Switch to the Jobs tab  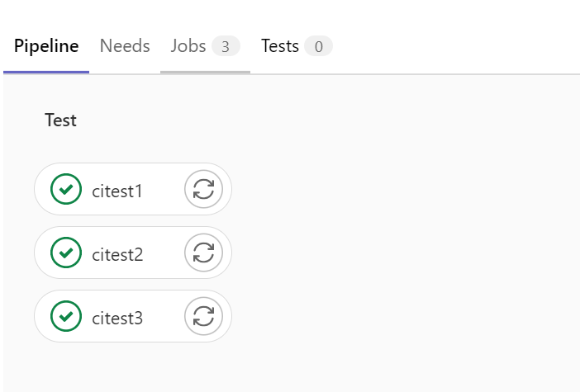(x=188, y=46)
